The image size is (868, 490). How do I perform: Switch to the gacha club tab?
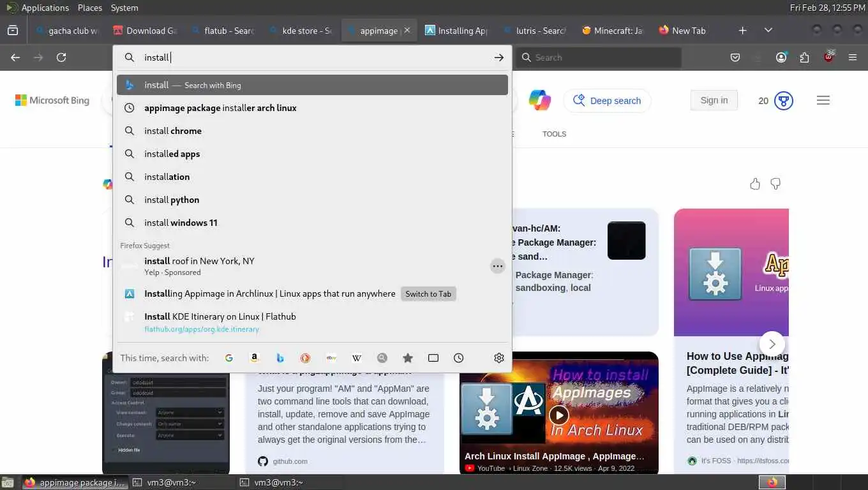tap(68, 30)
